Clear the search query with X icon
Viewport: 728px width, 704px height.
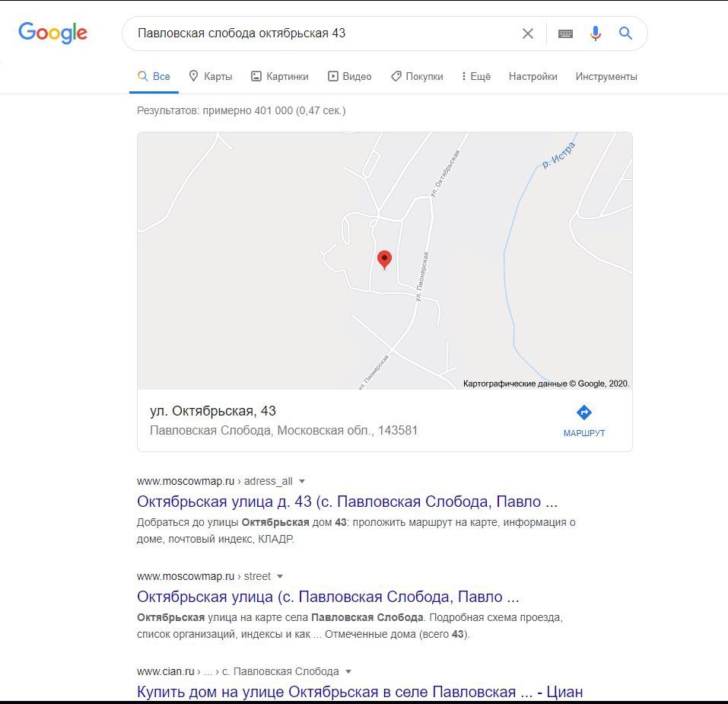(527, 33)
